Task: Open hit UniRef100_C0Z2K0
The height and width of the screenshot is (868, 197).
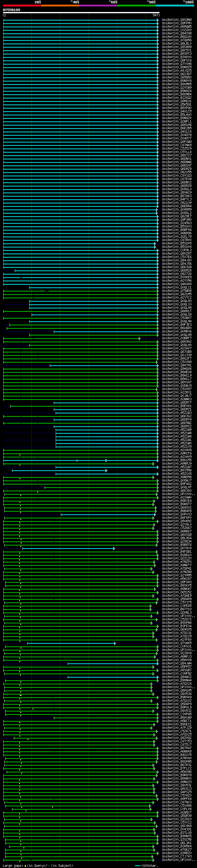Action: coord(177,30)
